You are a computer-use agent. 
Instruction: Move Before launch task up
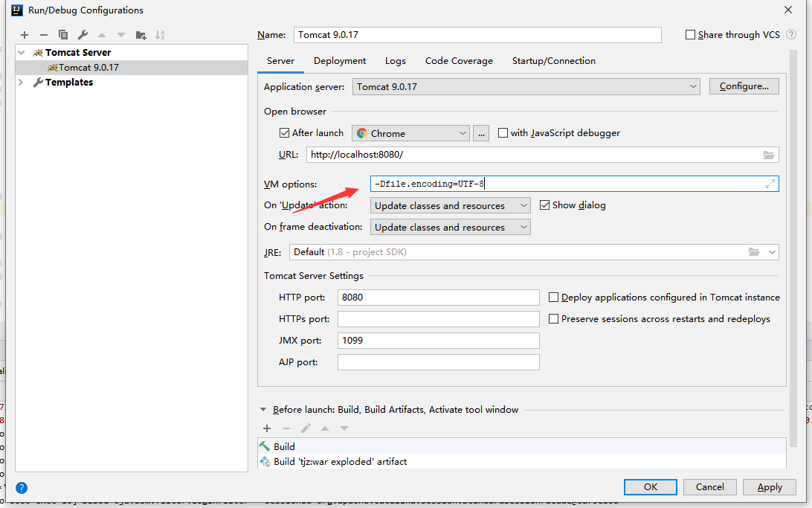pos(325,428)
